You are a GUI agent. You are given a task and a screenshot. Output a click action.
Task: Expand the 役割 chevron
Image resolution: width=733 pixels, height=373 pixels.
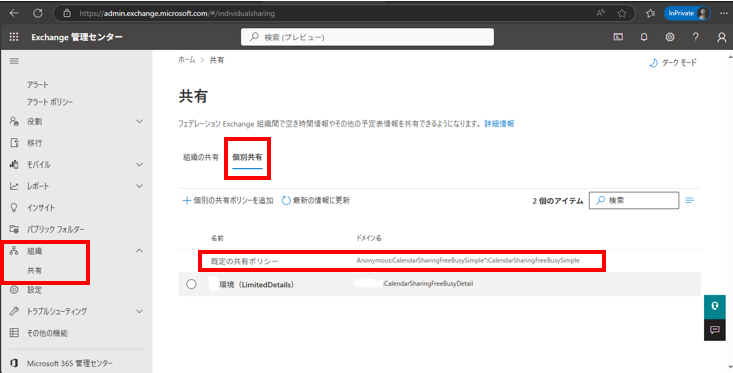coord(139,122)
